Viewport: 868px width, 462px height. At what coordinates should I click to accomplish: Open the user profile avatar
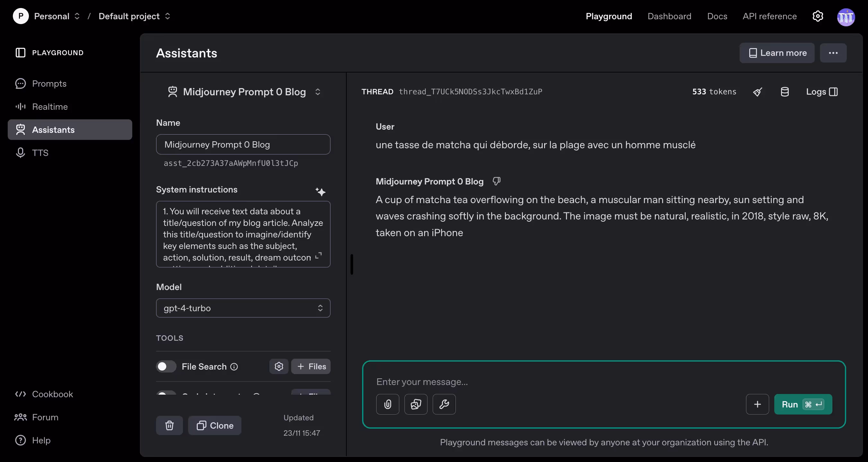tap(846, 17)
